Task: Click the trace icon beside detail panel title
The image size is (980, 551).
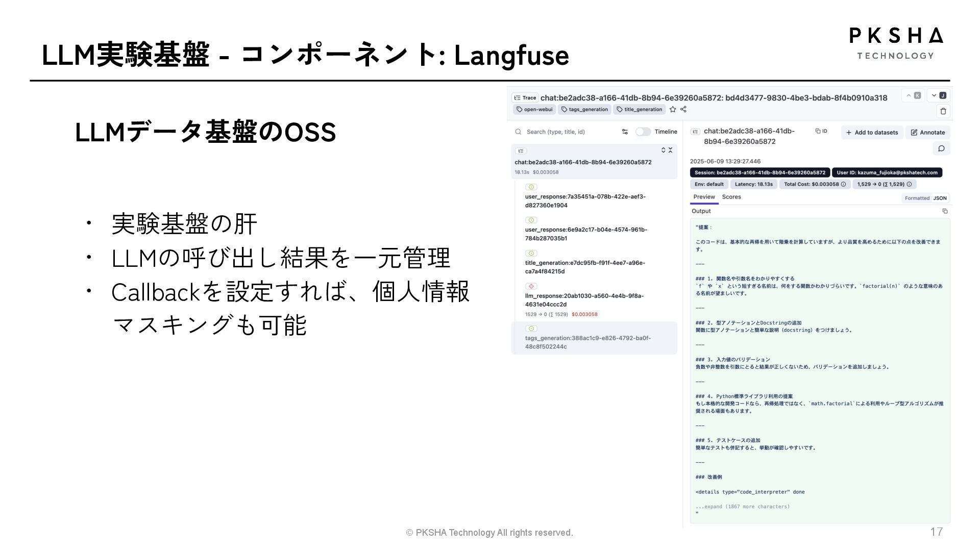Action: tap(695, 132)
